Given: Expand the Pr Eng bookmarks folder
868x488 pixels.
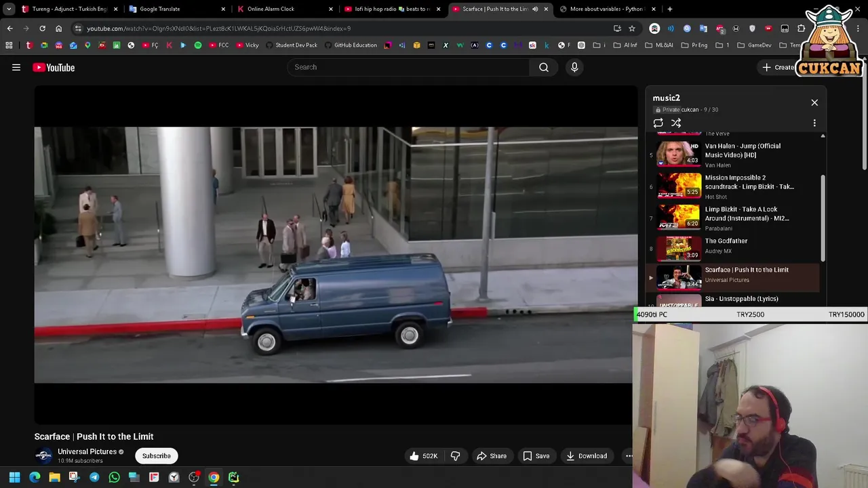Looking at the screenshot, I should [694, 45].
